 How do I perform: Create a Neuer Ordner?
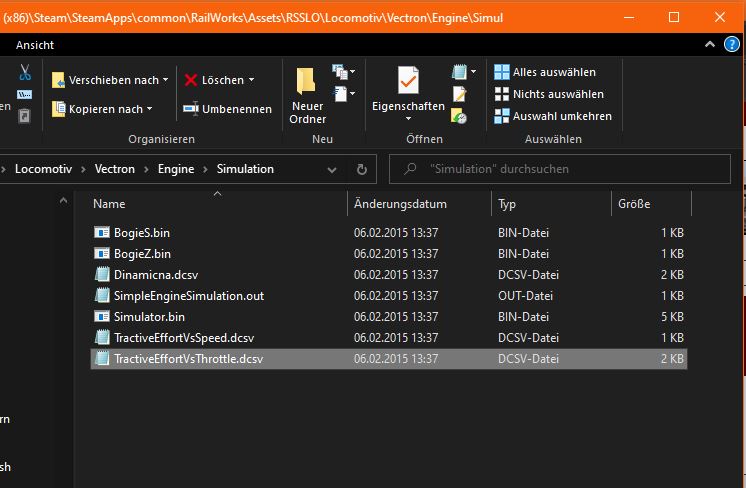click(x=307, y=96)
